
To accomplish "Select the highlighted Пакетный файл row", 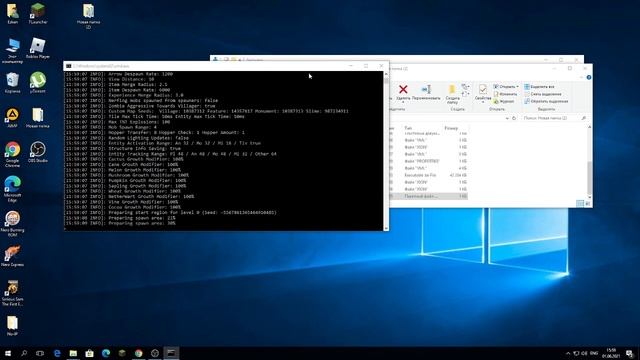I will [429, 196].
